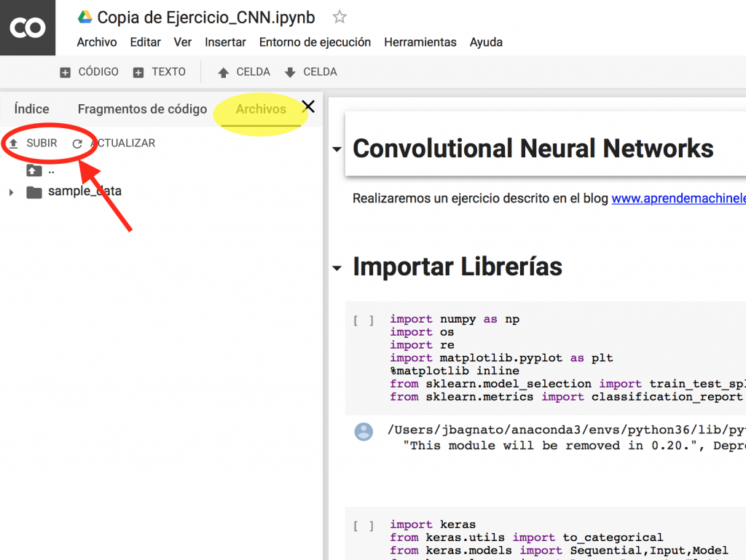Insert a new text cell via TEXTO
This screenshot has width=746, height=560.
(x=159, y=71)
